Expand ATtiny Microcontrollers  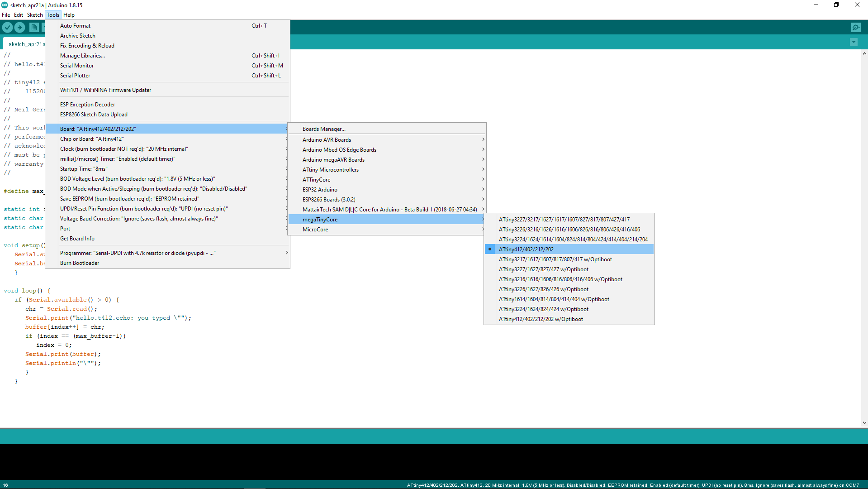coord(387,170)
